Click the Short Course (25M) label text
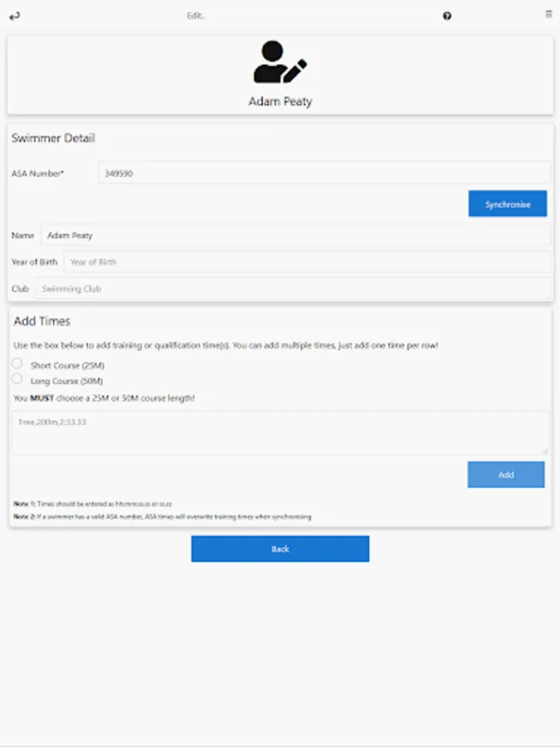The image size is (560, 747). [68, 365]
